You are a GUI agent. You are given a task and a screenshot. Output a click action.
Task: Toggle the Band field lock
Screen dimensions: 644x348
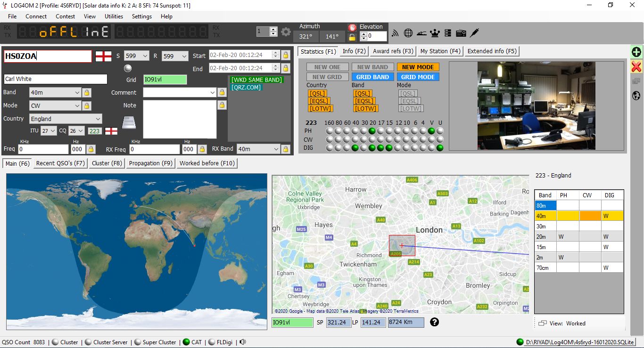tap(87, 93)
